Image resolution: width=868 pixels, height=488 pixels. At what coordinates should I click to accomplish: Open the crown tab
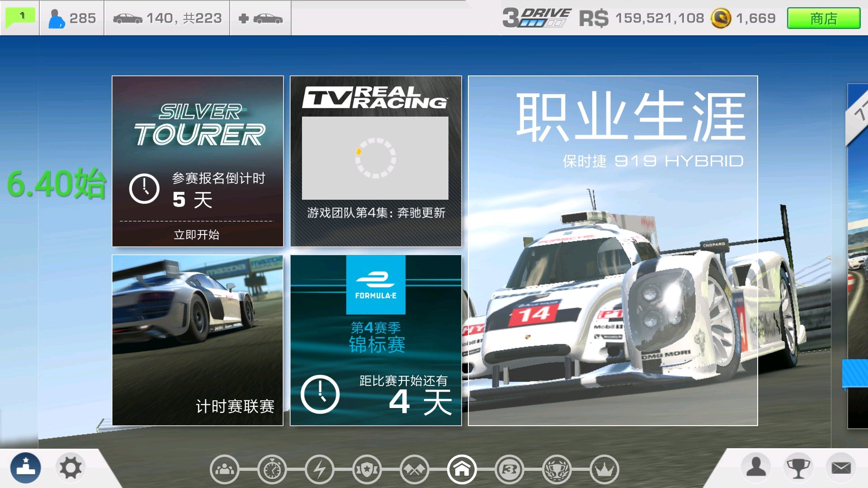coord(604,469)
